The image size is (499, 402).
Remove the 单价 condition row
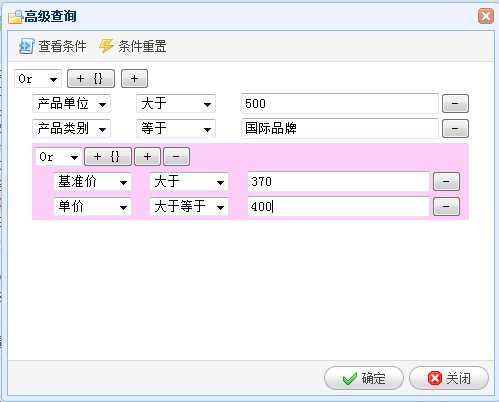[446, 207]
